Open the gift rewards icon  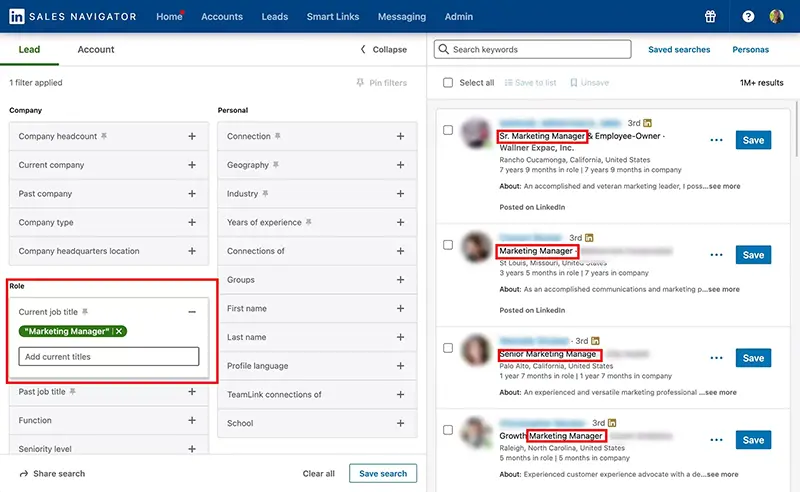[x=710, y=16]
